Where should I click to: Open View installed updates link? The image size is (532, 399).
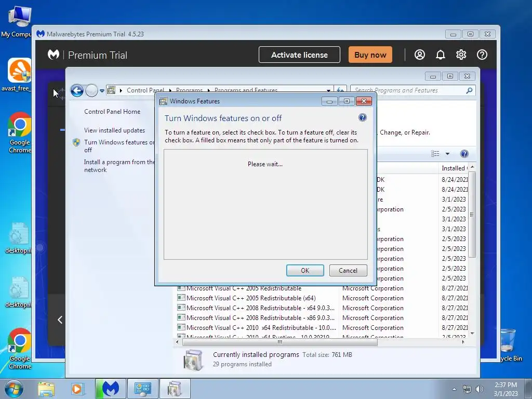114,130
